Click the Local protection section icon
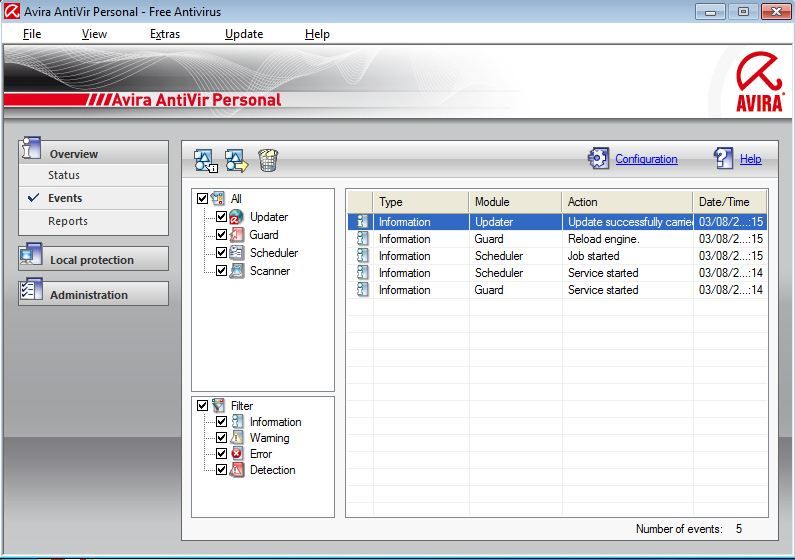The image size is (795, 560). click(31, 255)
